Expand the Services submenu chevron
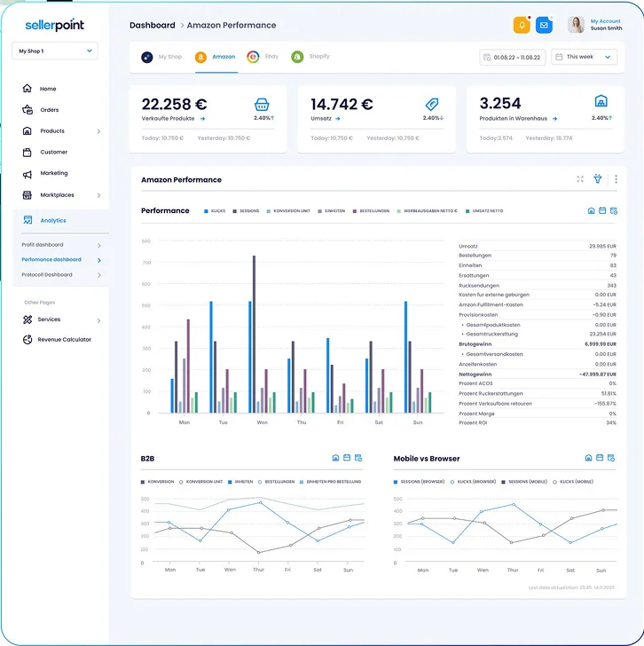This screenshot has height=646, width=644. tap(98, 320)
